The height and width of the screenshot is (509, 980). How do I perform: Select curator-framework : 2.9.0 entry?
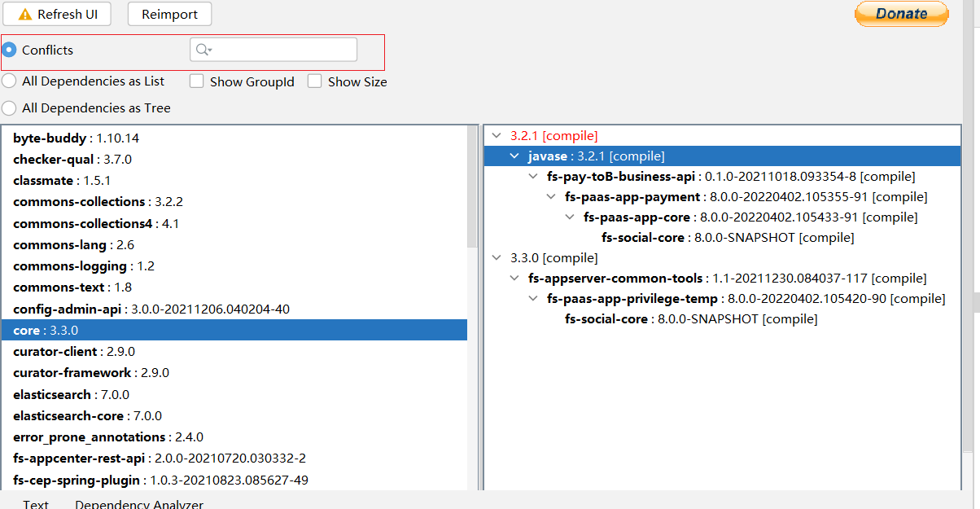[x=234, y=373]
